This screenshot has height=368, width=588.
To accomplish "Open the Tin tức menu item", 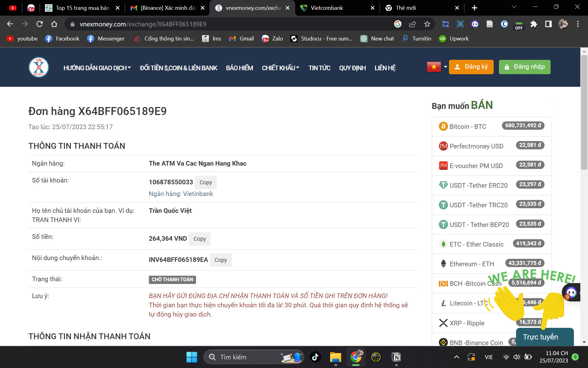I will coord(319,68).
